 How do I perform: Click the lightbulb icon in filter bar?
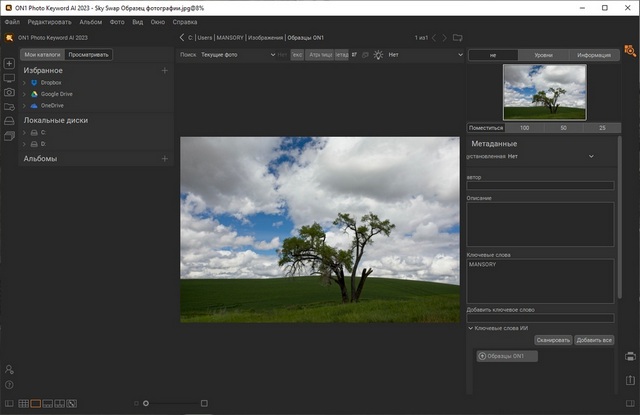pyautogui.click(x=377, y=54)
